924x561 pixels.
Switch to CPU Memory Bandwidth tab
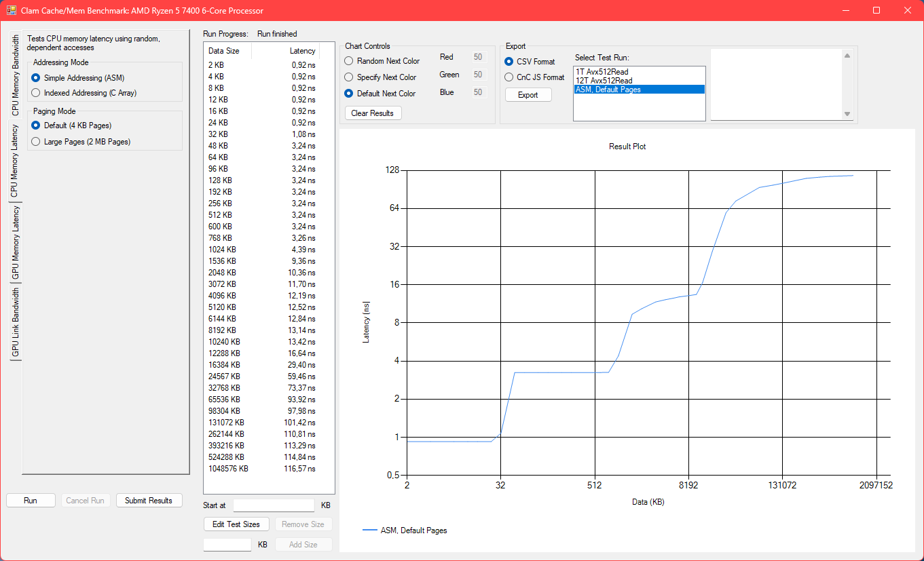[x=16, y=75]
